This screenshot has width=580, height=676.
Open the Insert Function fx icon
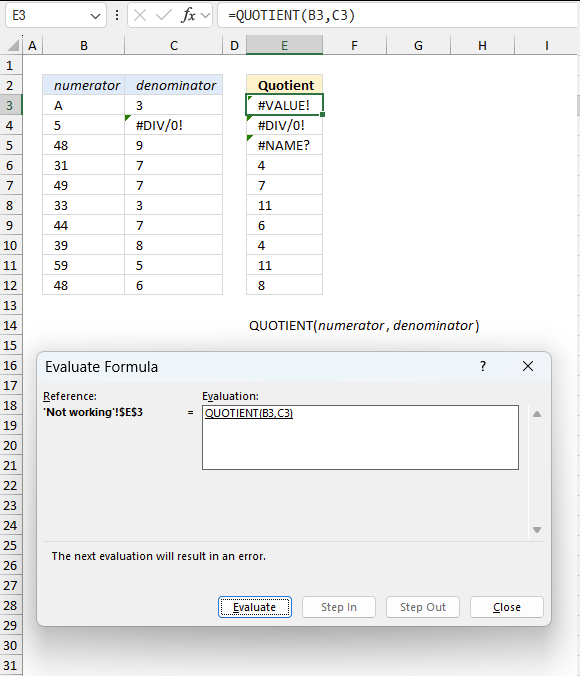[188, 16]
